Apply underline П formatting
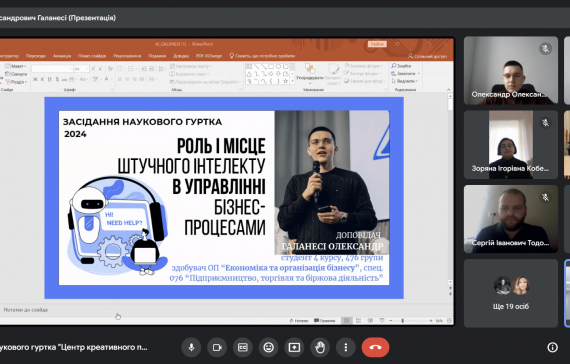The width and height of the screenshot is (570, 364). tap(49, 79)
